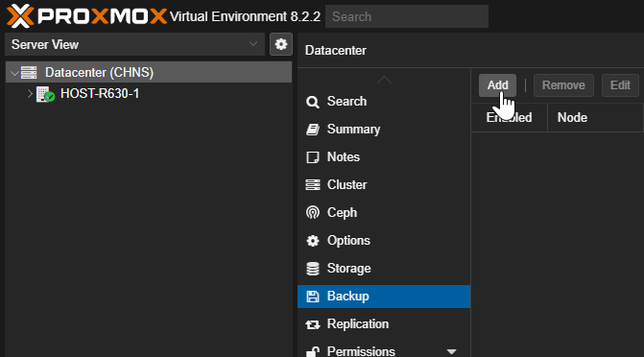This screenshot has height=357, width=644.
Task: Click the Remove button
Action: coord(563,85)
